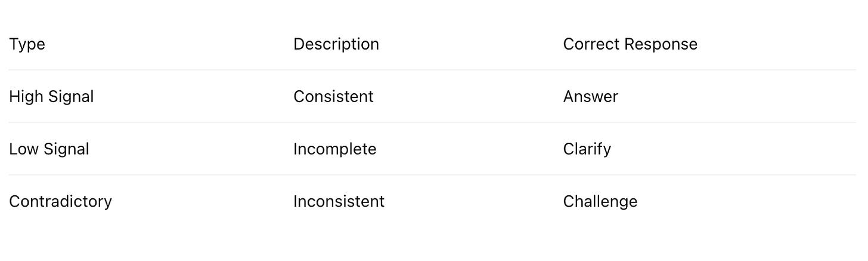Select the Low Signal cell
Viewport: 868px width, 261px height.
coord(49,149)
